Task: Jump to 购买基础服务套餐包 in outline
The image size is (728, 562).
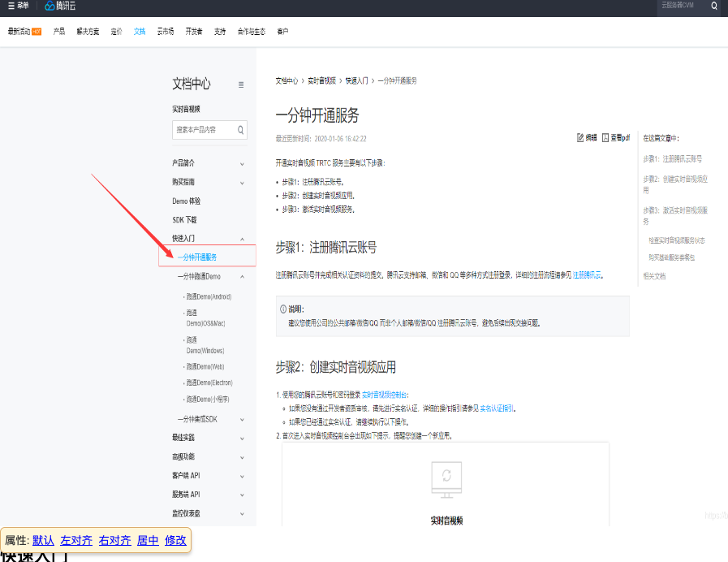Action: (x=671, y=257)
